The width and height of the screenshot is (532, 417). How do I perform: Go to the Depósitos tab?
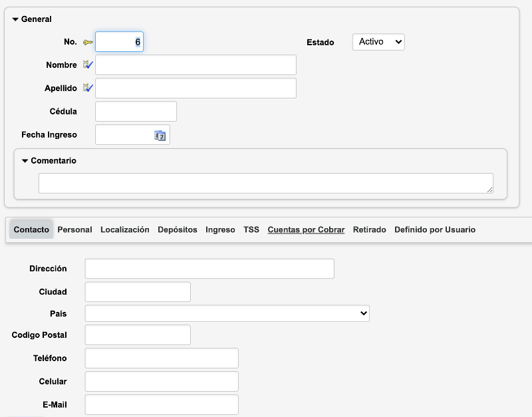[x=178, y=229]
